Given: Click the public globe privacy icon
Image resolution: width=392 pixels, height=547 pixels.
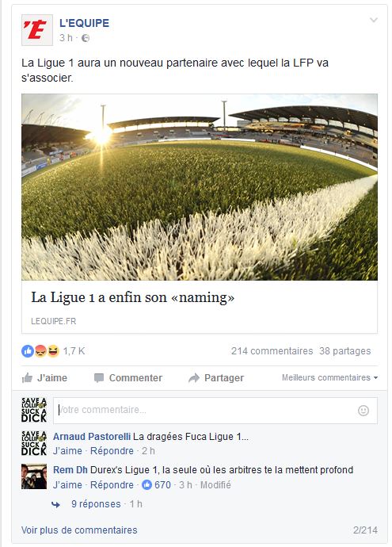Looking at the screenshot, I should pyautogui.click(x=86, y=38).
